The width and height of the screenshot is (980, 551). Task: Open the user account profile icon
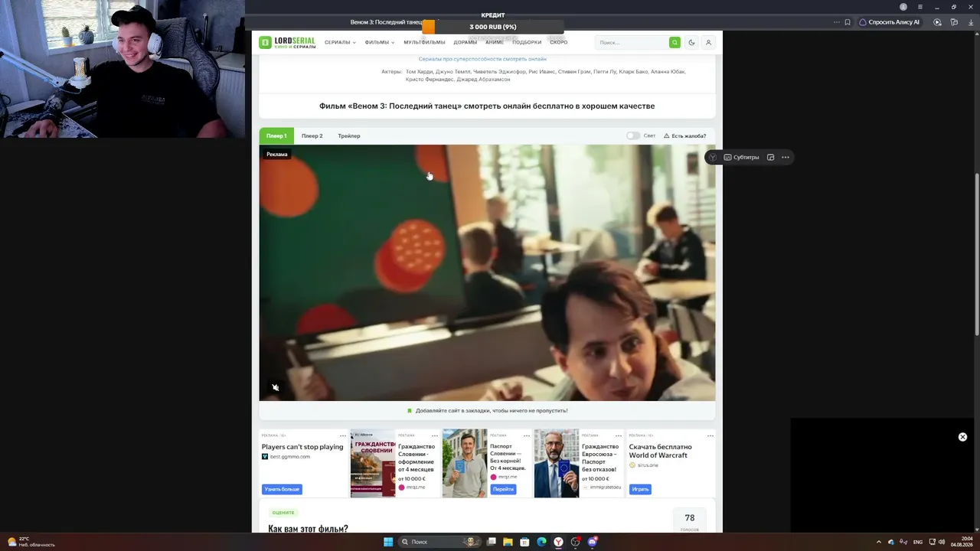point(708,43)
